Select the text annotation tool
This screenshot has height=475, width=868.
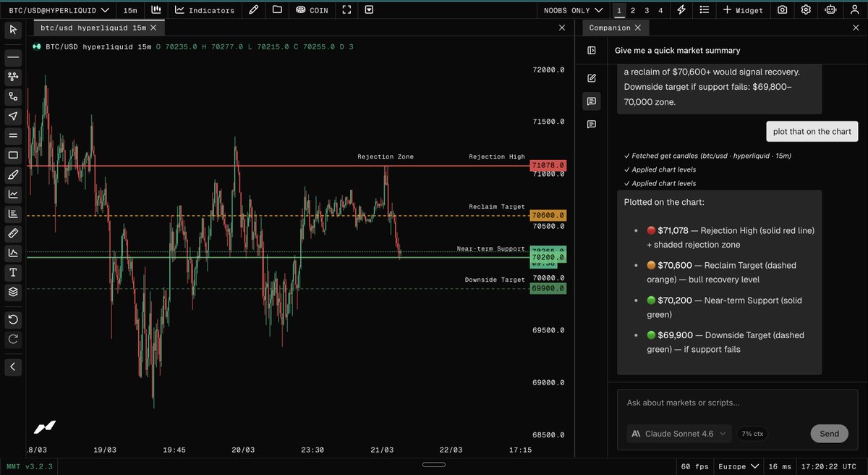(x=13, y=273)
